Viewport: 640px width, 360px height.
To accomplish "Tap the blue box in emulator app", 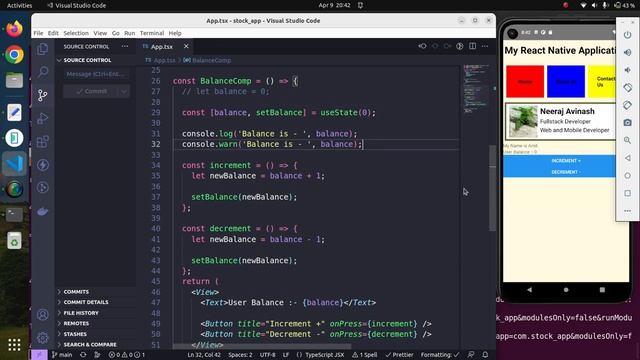I will click(566, 82).
